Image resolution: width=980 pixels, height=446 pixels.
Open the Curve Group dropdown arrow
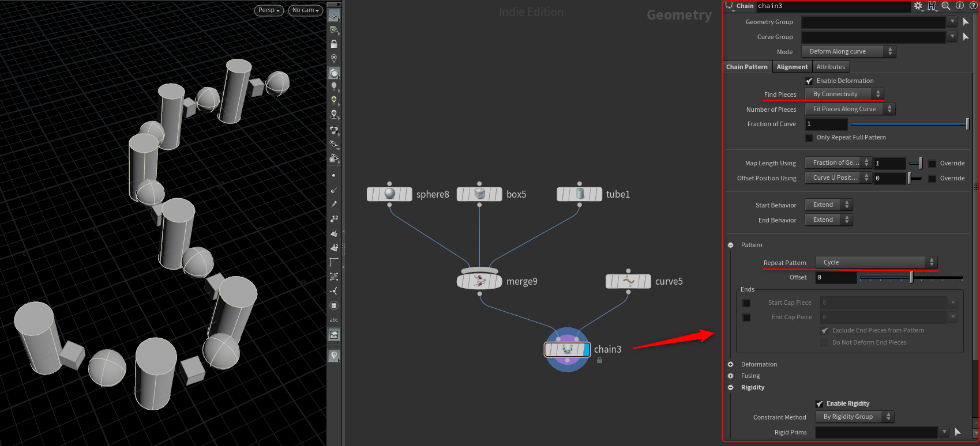(x=952, y=36)
